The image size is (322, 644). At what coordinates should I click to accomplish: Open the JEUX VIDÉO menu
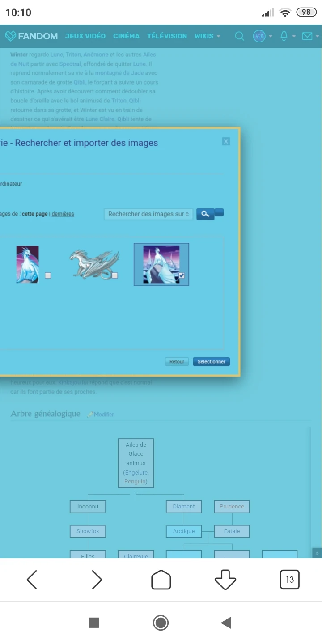(85, 36)
